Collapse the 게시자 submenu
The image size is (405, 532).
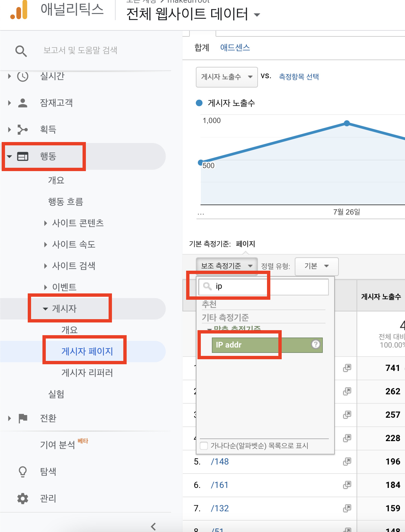click(x=45, y=309)
